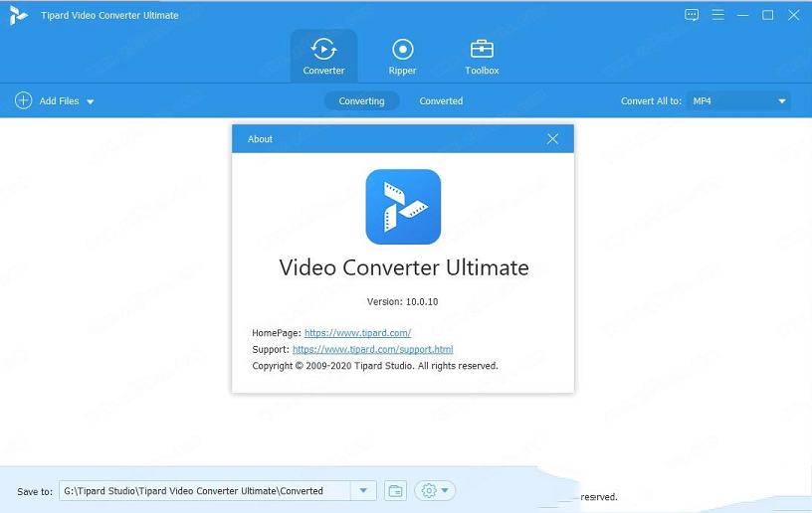Switch to the Converting tab
This screenshot has height=513, width=812.
click(x=361, y=100)
